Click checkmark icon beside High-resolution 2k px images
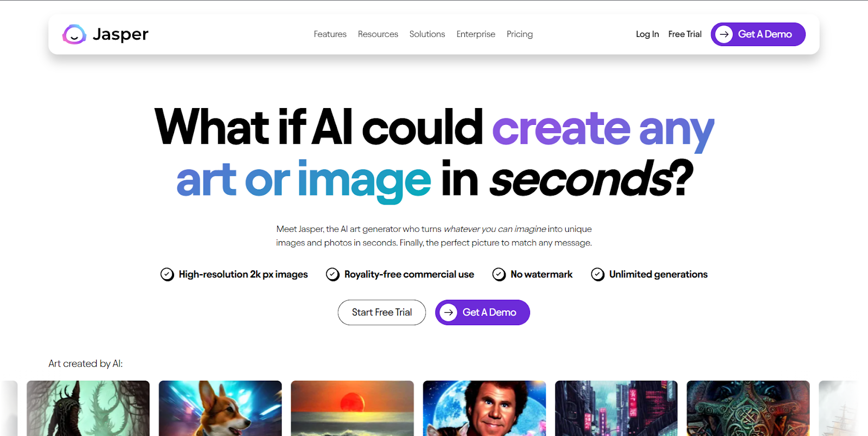This screenshot has height=436, width=868. point(167,274)
